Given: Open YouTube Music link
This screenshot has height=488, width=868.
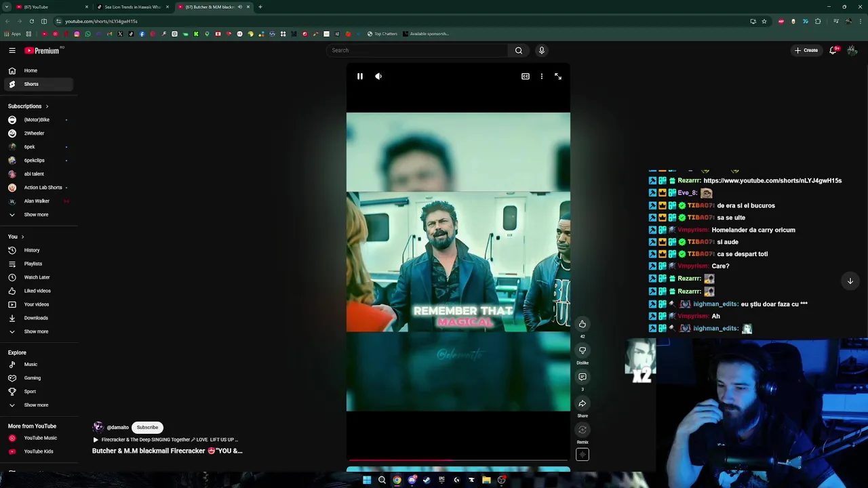Looking at the screenshot, I should pyautogui.click(x=39, y=438).
